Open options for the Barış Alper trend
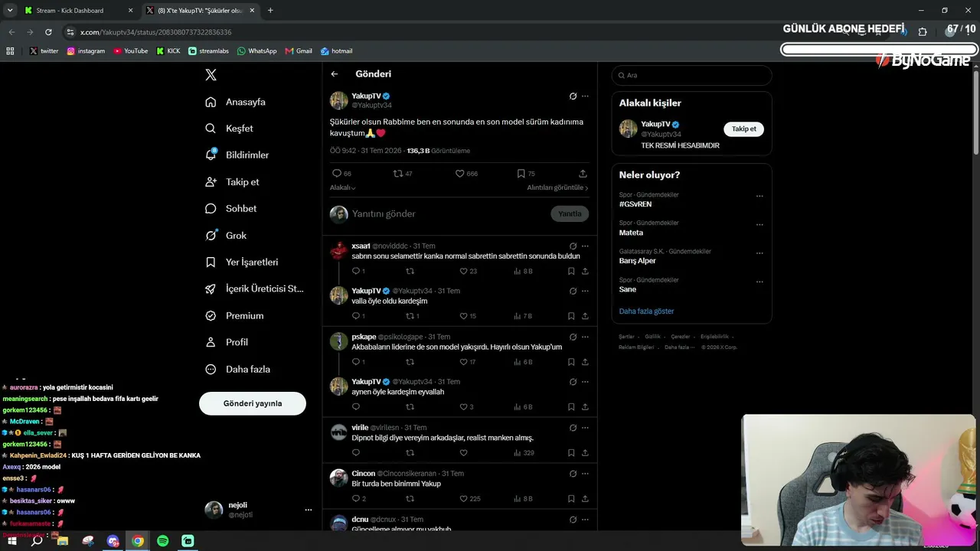 (759, 253)
